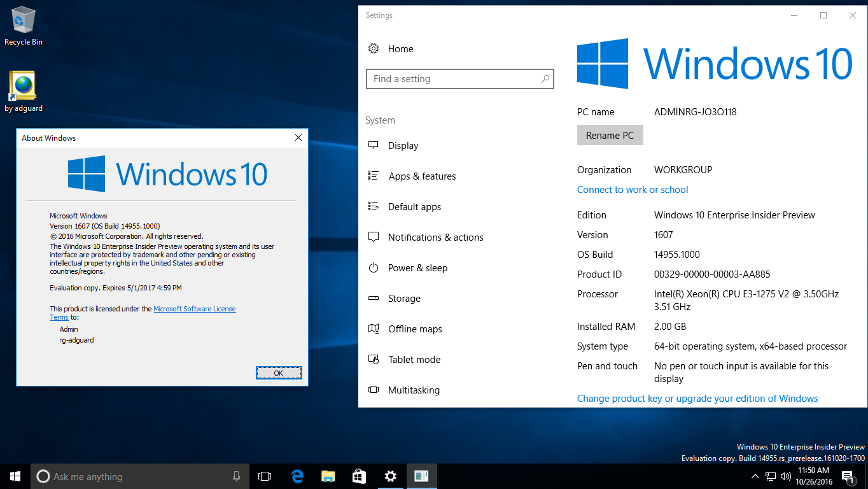Screen dimensions: 868x489
Task: Select Notifications & actions
Action: (436, 237)
